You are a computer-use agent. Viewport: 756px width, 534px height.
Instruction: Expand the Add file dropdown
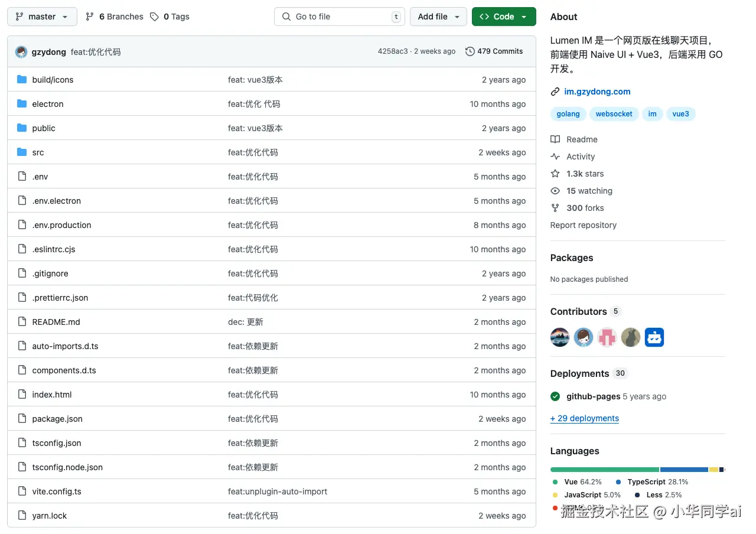(x=438, y=17)
